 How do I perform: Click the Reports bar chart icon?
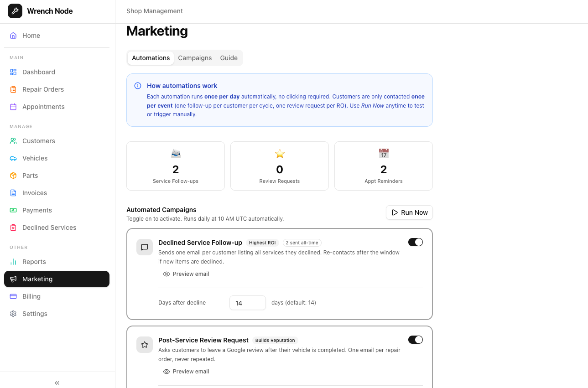[x=13, y=262]
